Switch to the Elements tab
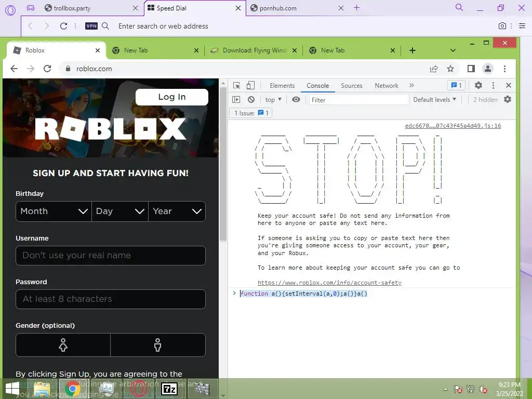Viewport: 532px width, 399px height. pyautogui.click(x=282, y=86)
